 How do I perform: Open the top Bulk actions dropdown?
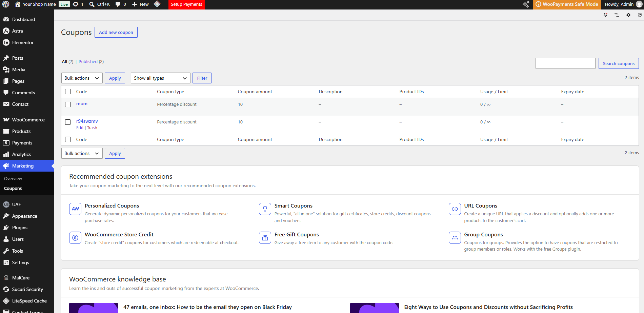(82, 78)
